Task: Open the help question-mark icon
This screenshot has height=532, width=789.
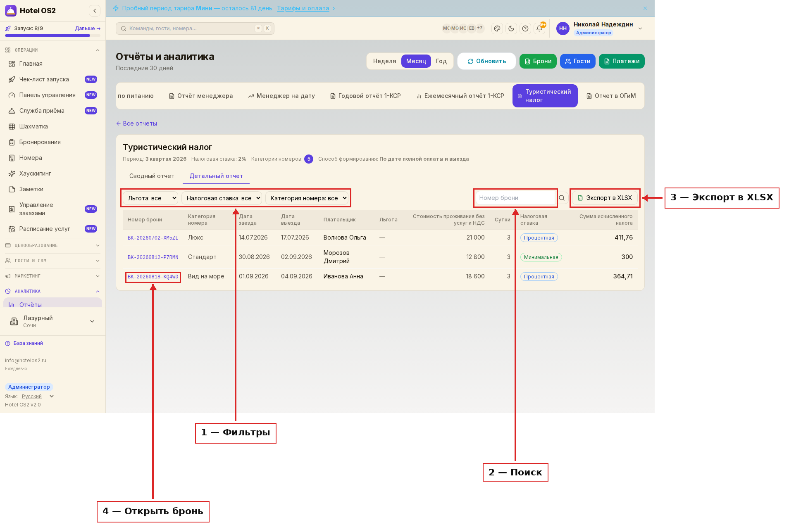Action: coord(525,28)
